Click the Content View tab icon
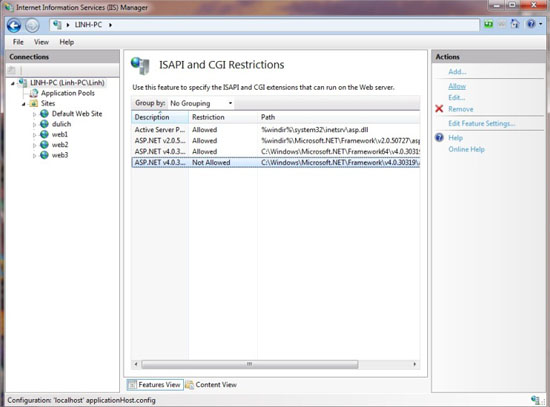Screen dimensions: 550x407 click(189, 385)
